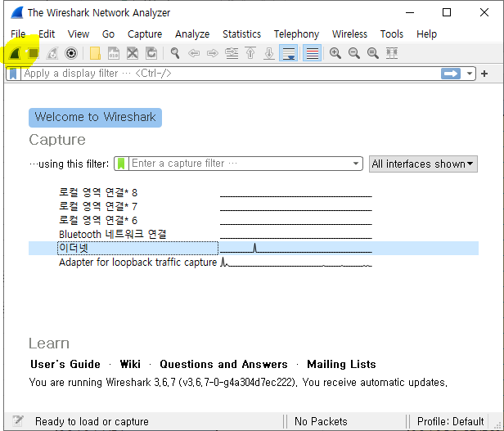This screenshot has height=431, width=504.
Task: Open Mailing Lists link
Action: 341,364
